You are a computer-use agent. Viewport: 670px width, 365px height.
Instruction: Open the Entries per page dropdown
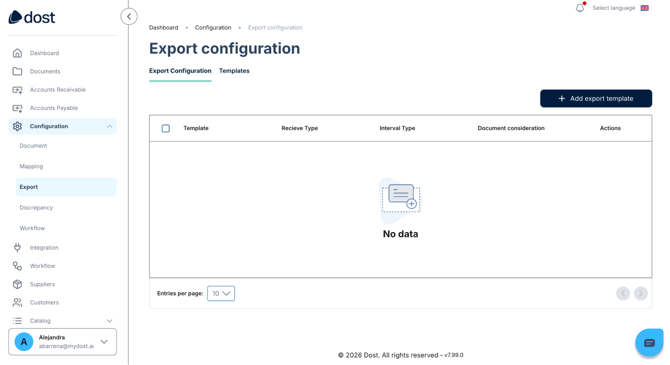(x=221, y=293)
